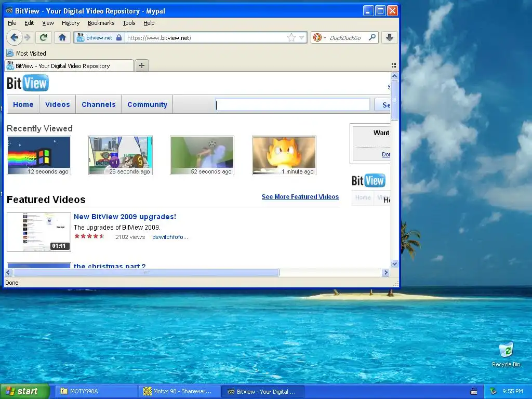Click the tab groups grid icon
Image resolution: width=532 pixels, height=399 pixels.
click(x=394, y=65)
